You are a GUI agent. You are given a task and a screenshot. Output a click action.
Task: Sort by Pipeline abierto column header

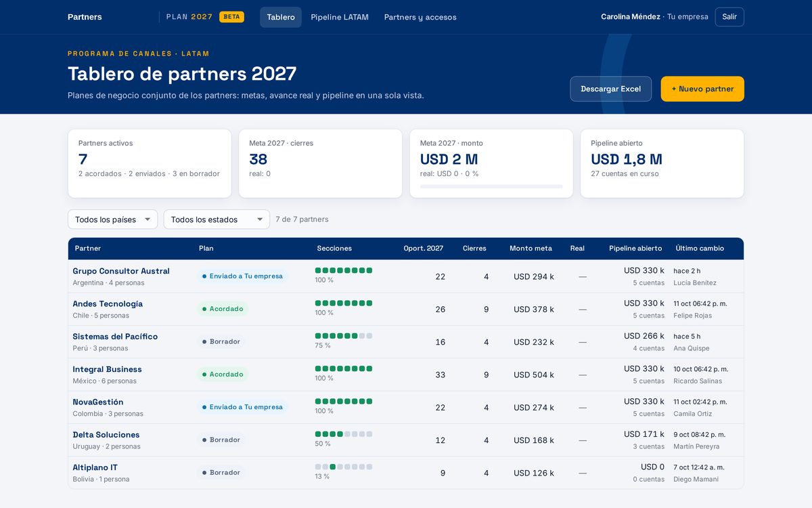click(x=635, y=249)
